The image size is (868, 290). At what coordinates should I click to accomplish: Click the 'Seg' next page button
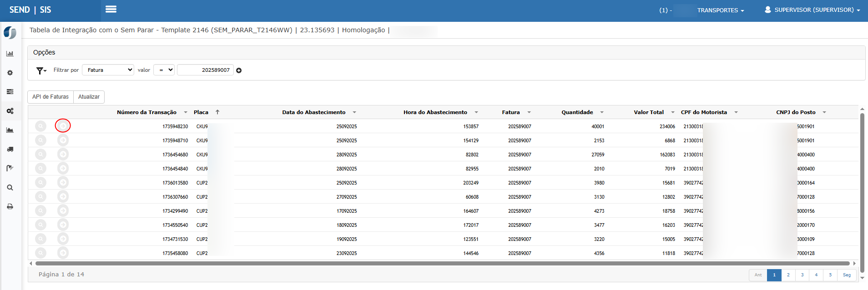tap(846, 275)
